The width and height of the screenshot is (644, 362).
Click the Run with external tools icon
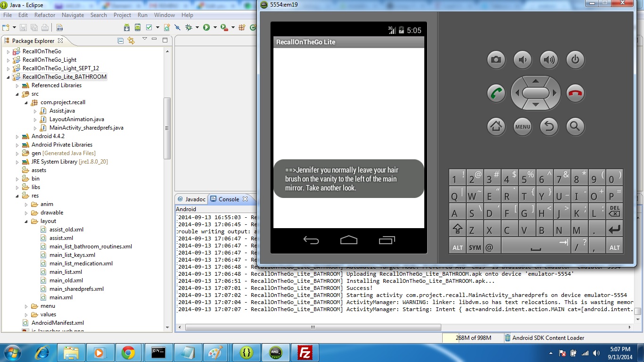(x=224, y=27)
